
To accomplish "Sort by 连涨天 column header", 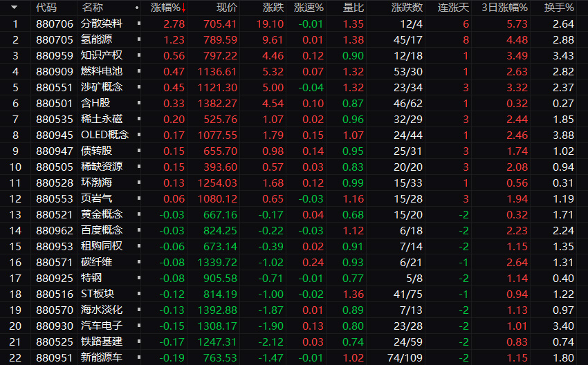I will pyautogui.click(x=453, y=8).
